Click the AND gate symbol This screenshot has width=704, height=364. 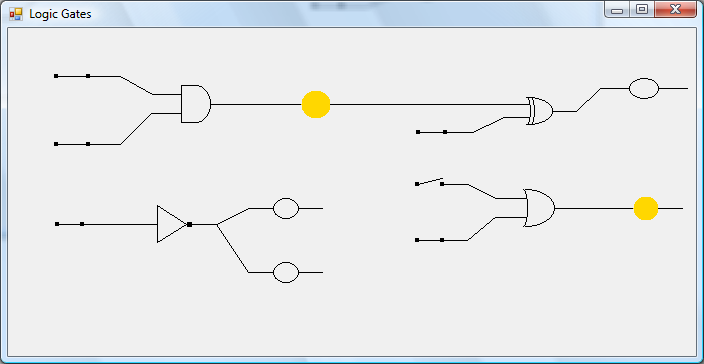pyautogui.click(x=196, y=104)
